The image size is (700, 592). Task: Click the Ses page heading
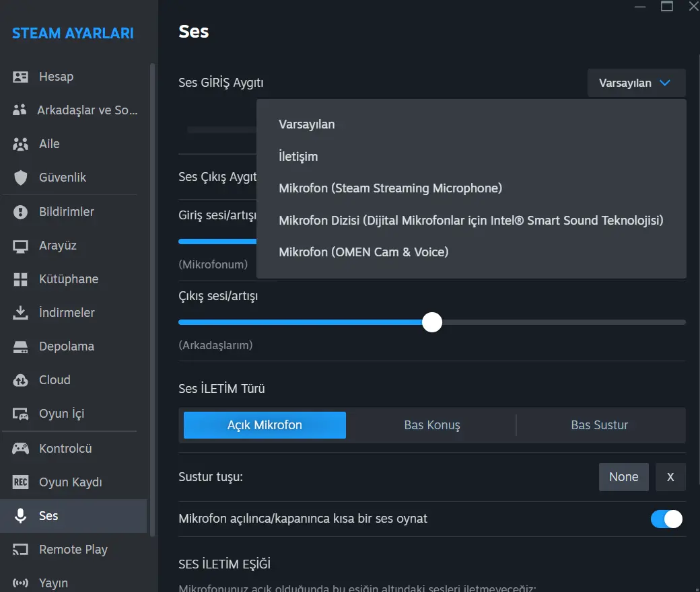(x=194, y=32)
